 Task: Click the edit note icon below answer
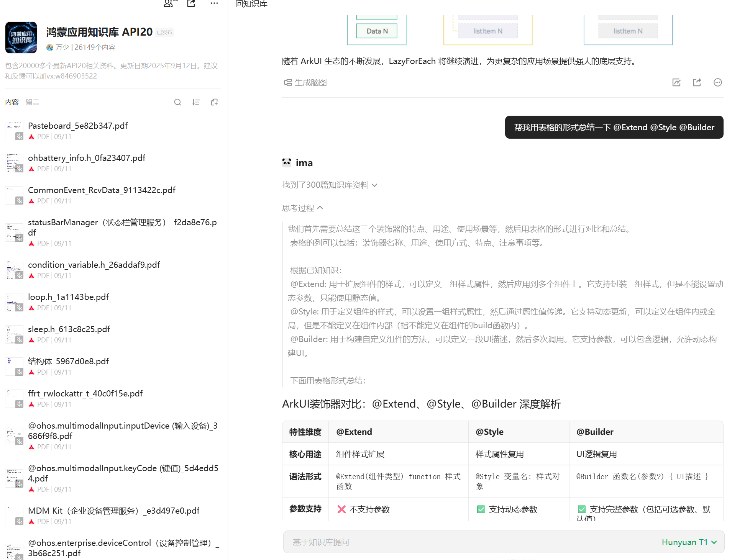[676, 82]
